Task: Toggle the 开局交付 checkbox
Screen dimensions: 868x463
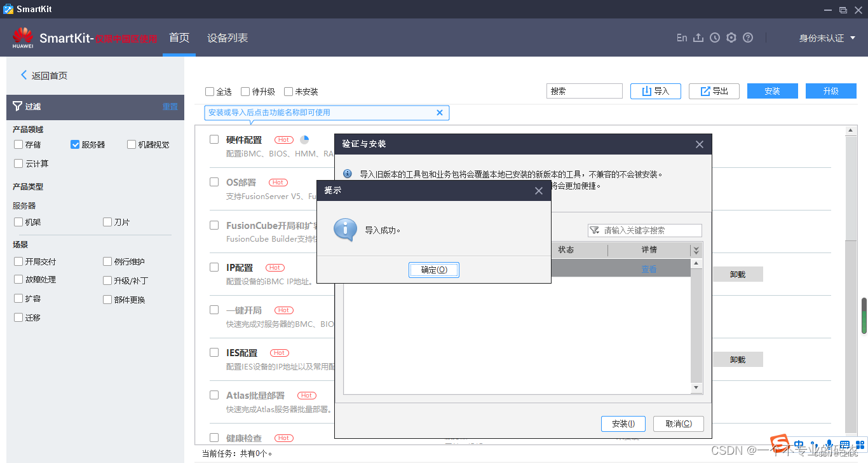Action: click(18, 261)
